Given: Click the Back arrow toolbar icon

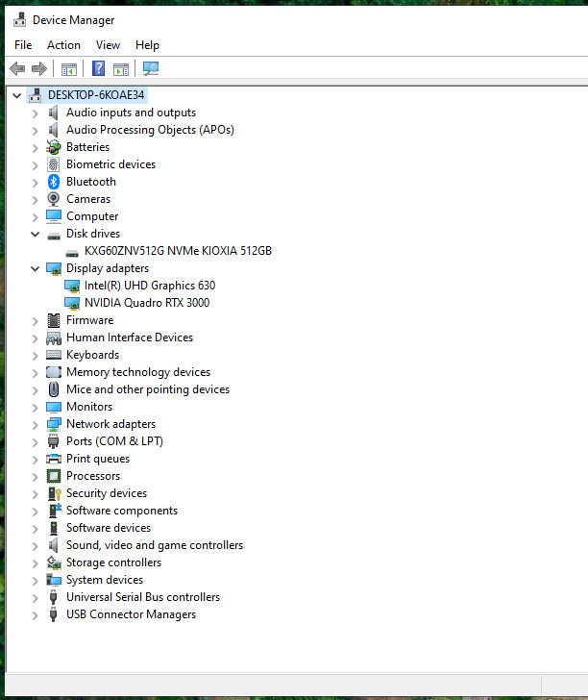Looking at the screenshot, I should click(x=17, y=69).
